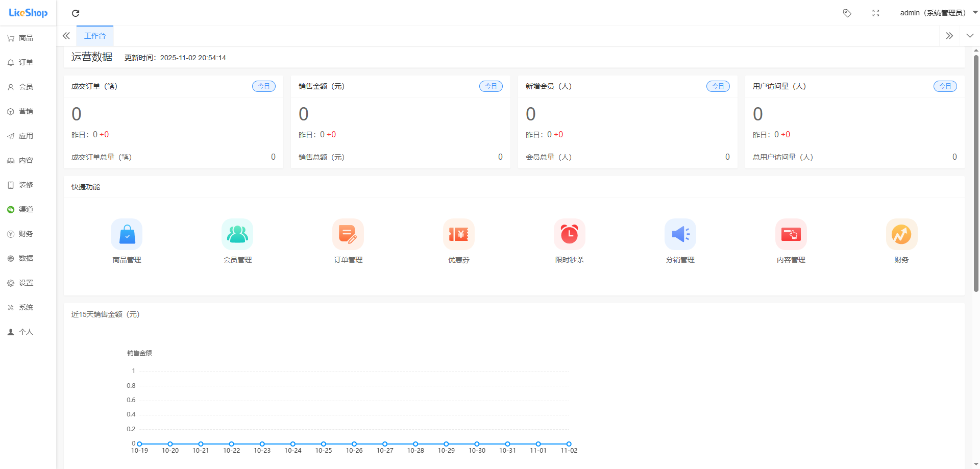
Task: Open the 渠道 sidebar menu
Action: click(26, 209)
